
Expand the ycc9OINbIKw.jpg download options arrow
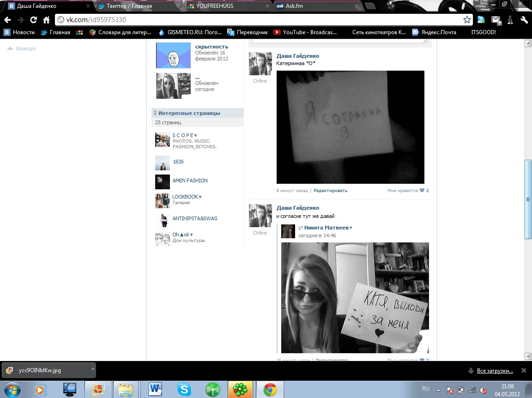tap(93, 370)
